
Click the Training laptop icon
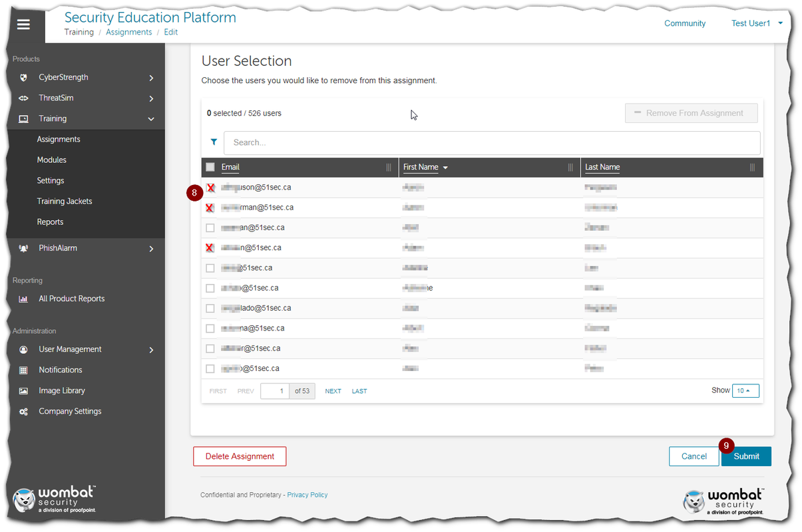(x=23, y=119)
